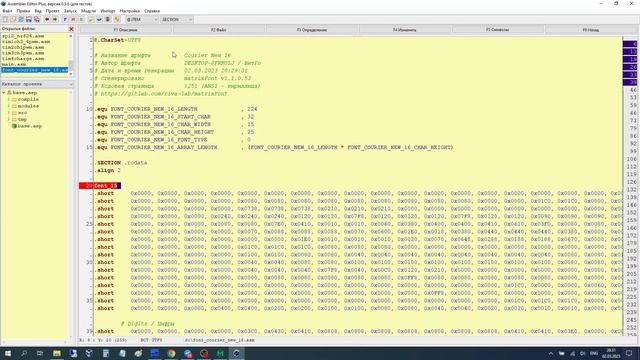The width and height of the screenshot is (640, 360).
Task: Click the open file toolbar icon
Action: pos(13,19)
